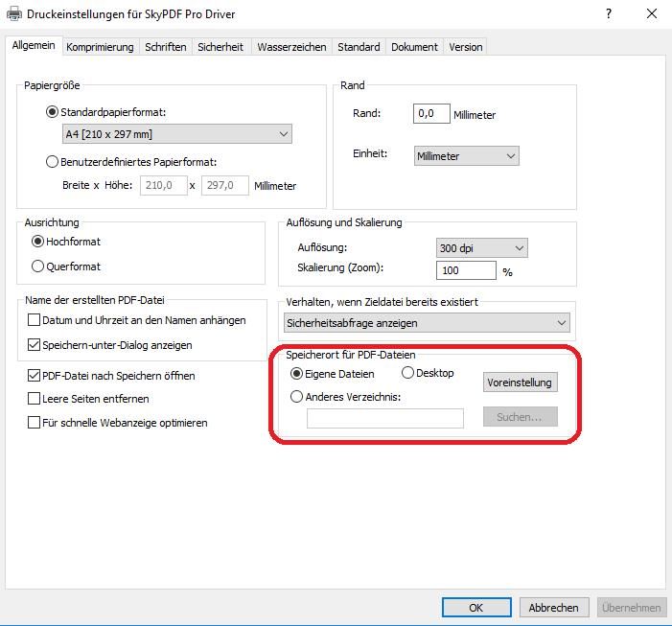Click the Abbrechen button

pyautogui.click(x=554, y=608)
